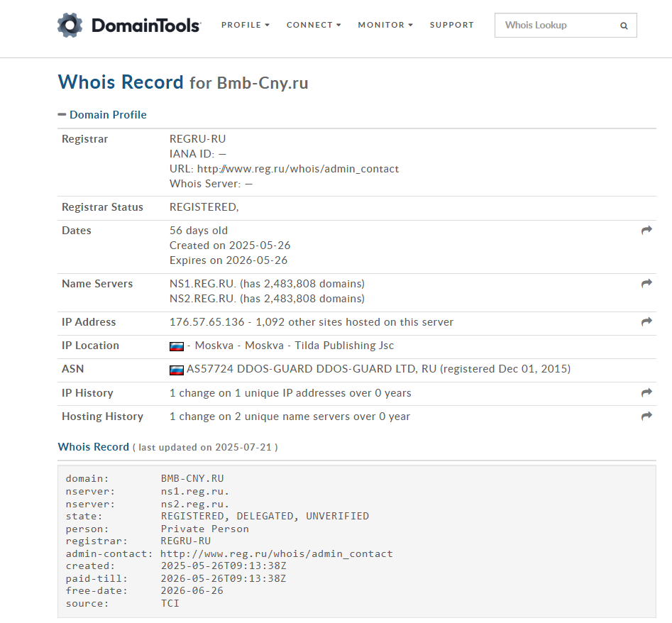The image size is (672, 623).
Task: Click the IP History row arrow icon
Action: (x=646, y=393)
